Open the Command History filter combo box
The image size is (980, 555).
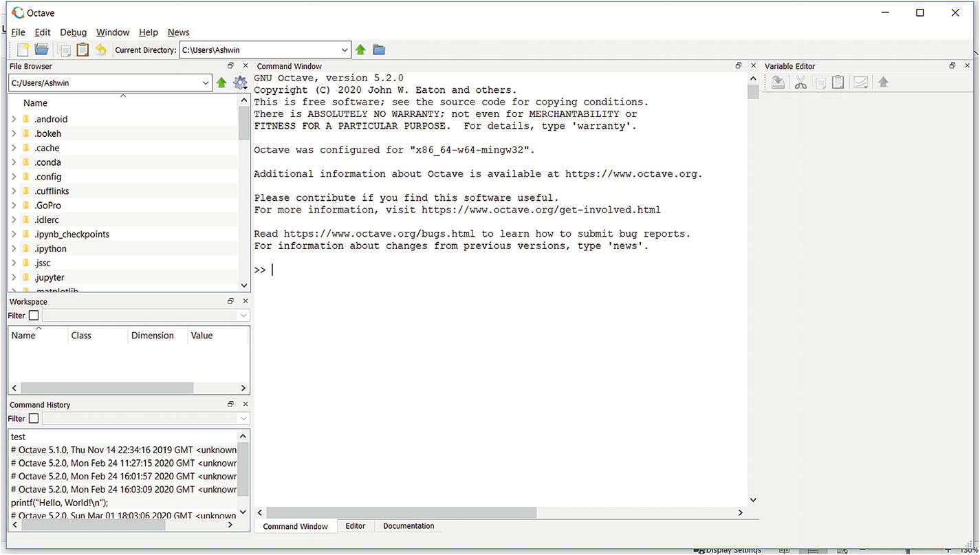pos(146,418)
